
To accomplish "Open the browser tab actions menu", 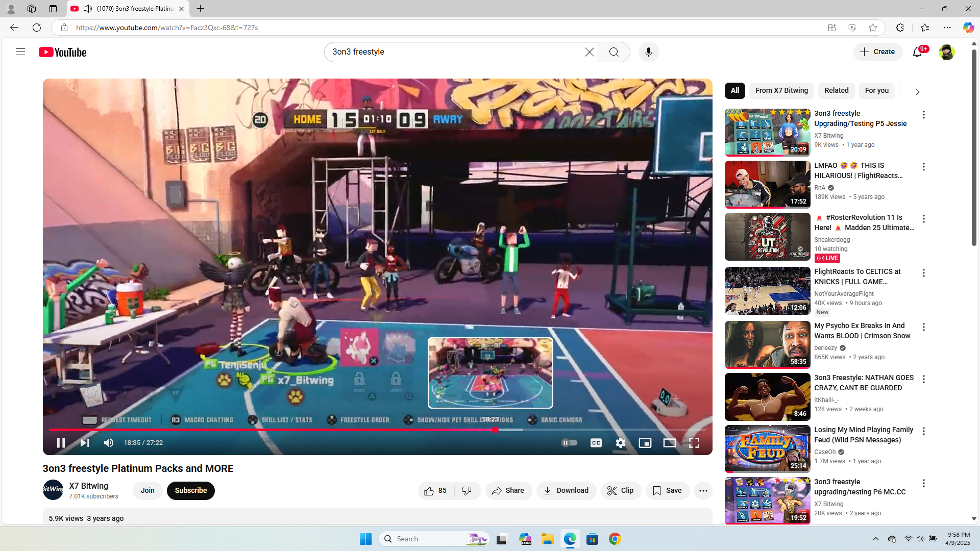I will (x=53, y=9).
